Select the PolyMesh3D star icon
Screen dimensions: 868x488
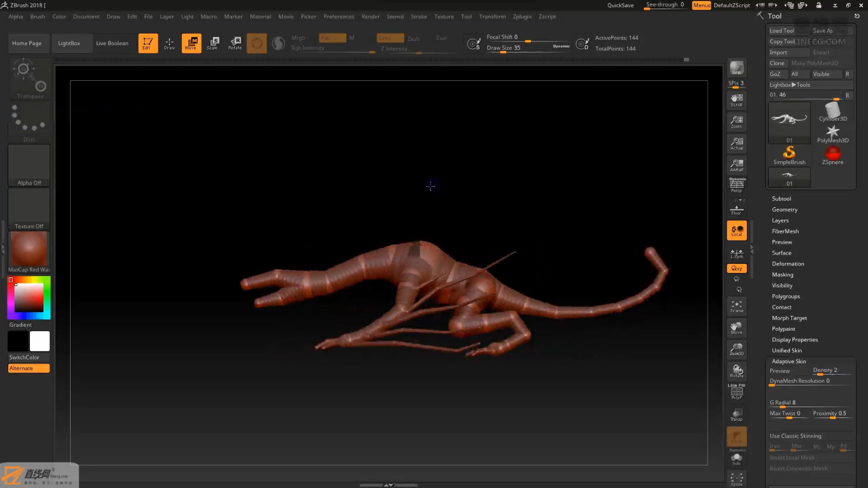point(833,134)
